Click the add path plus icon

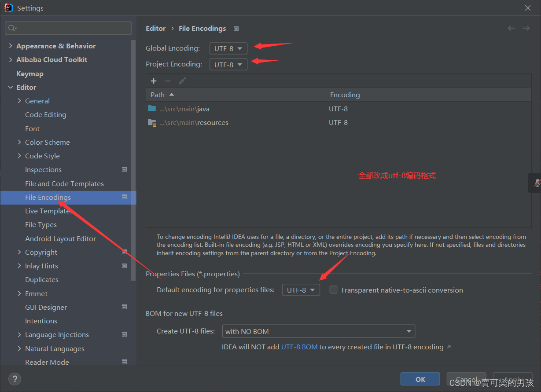[154, 81]
